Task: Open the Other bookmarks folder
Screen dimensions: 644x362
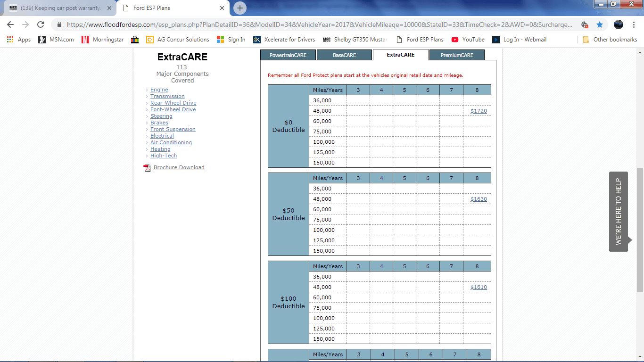Action: tap(610, 40)
